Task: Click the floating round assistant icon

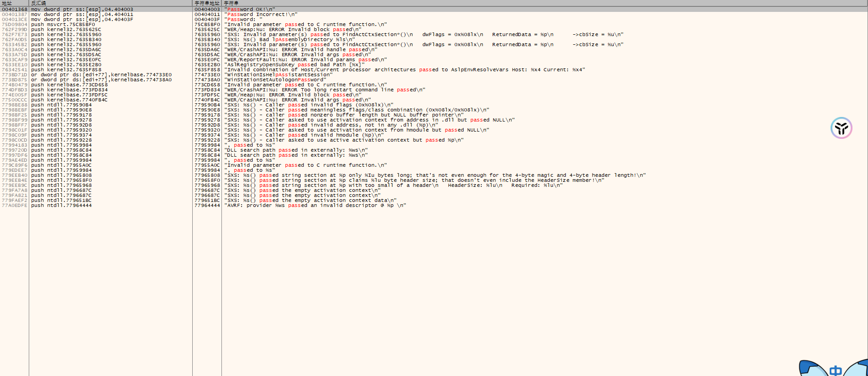Action: 841,128
